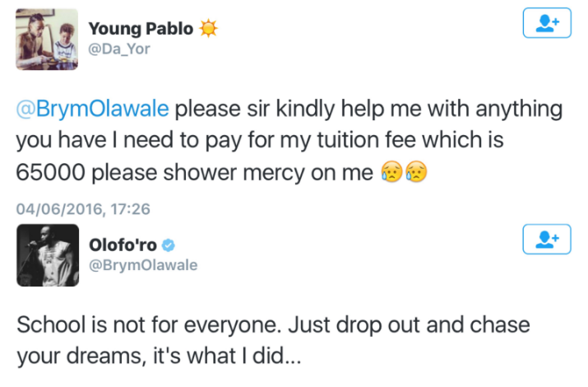Open Young Pablo's profile picture
Image resolution: width=588 pixels, height=387 pixels.
coord(46,40)
